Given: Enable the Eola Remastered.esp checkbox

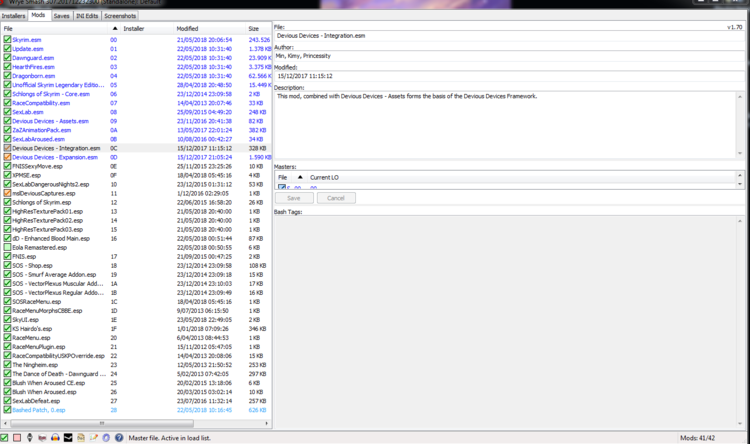Looking at the screenshot, I should pos(7,247).
